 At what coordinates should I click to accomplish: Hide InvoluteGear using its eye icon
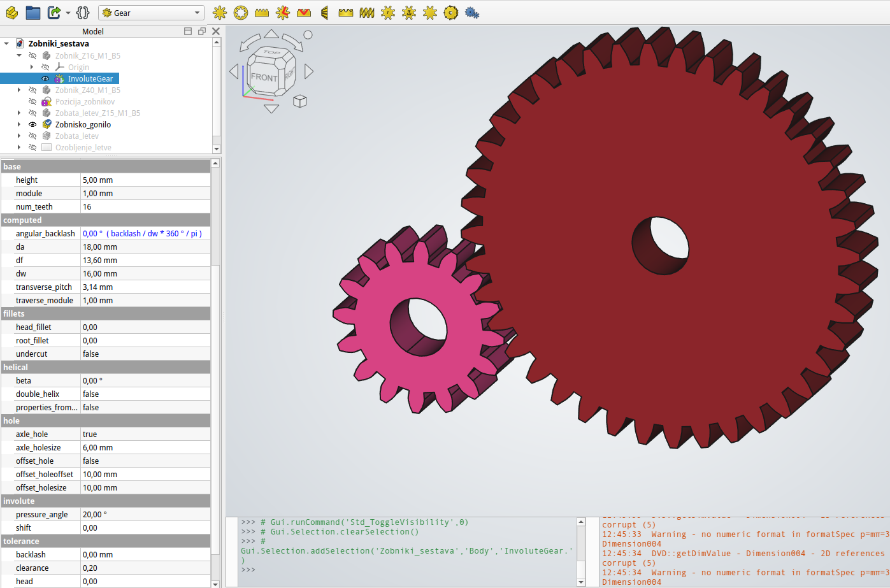click(x=46, y=78)
